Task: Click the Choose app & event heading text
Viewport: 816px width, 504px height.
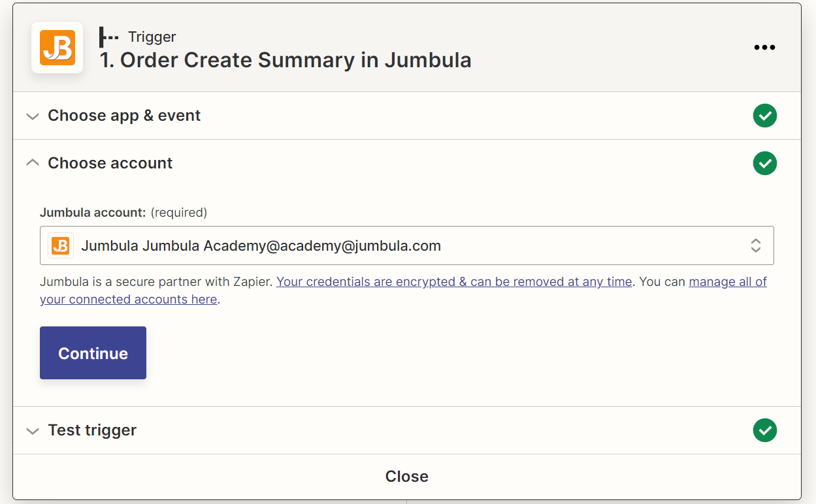Action: [124, 116]
